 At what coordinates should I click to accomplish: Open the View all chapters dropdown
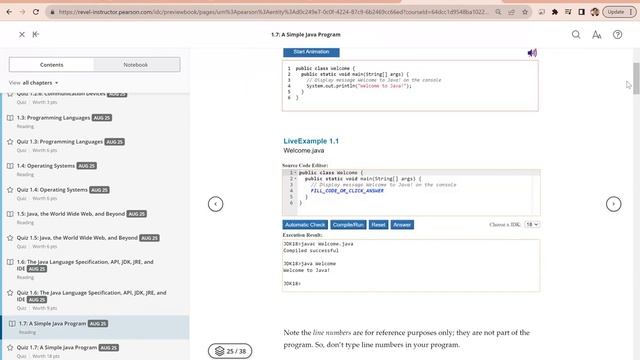[33, 83]
